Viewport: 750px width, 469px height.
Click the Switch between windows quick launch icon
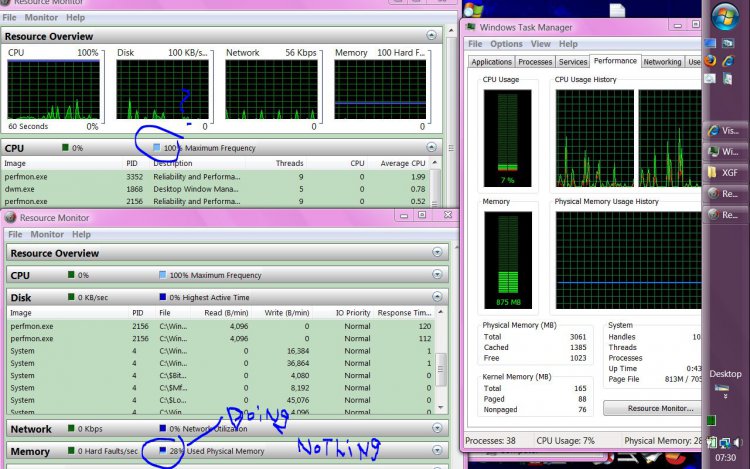728,44
